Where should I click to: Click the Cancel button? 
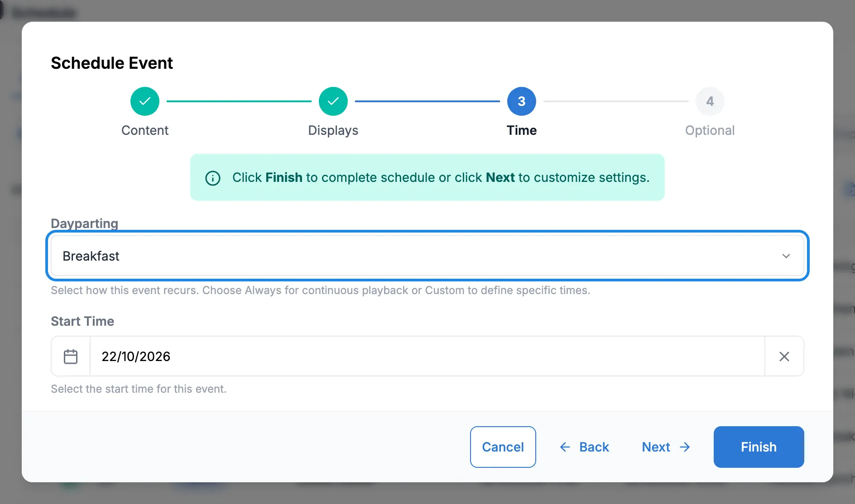coord(503,447)
